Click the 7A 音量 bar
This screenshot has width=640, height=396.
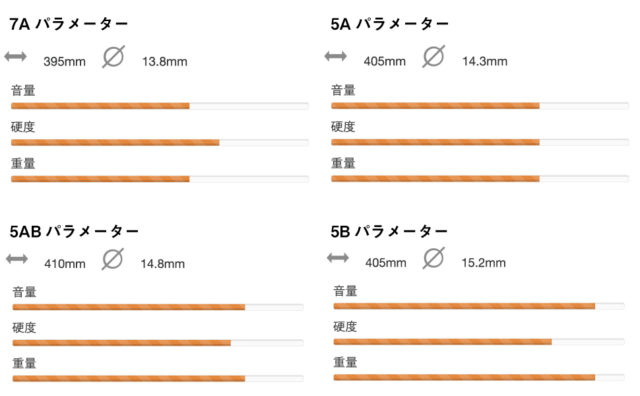pos(160,106)
